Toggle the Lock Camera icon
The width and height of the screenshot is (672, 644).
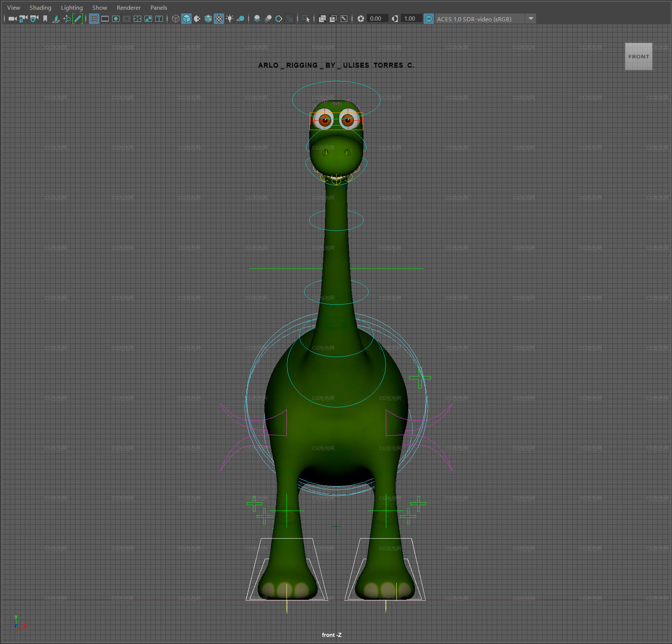[x=23, y=19]
